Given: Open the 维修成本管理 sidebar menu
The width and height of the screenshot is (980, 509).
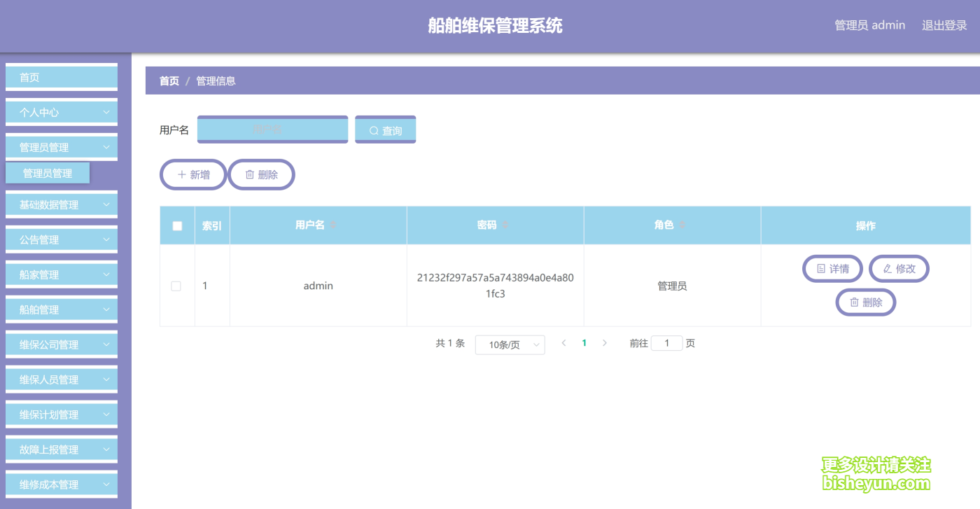Looking at the screenshot, I should tap(62, 484).
